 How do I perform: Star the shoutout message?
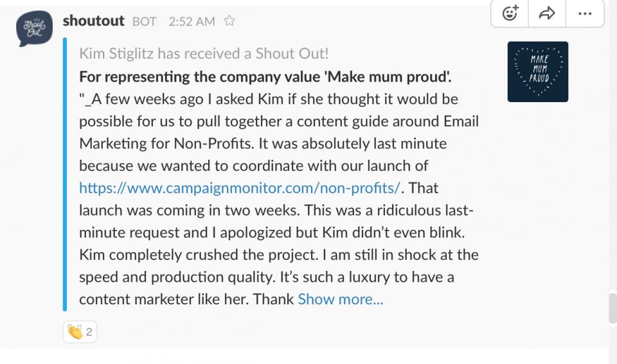[x=229, y=21]
